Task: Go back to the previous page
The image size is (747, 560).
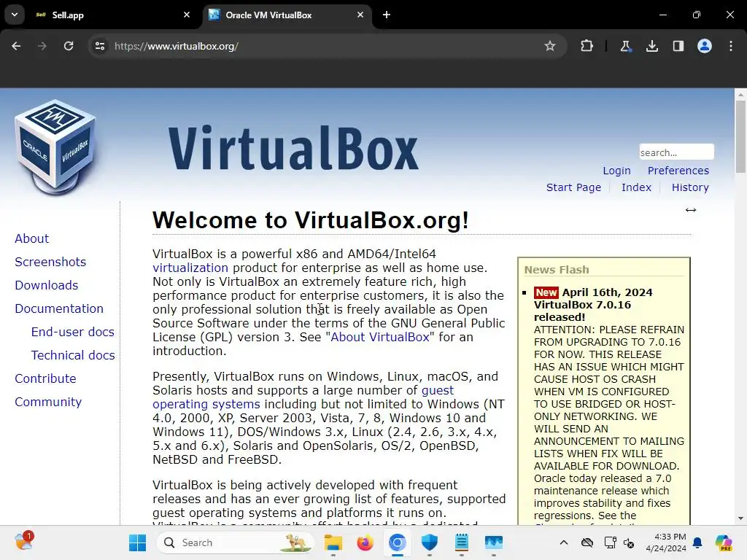Action: click(16, 46)
